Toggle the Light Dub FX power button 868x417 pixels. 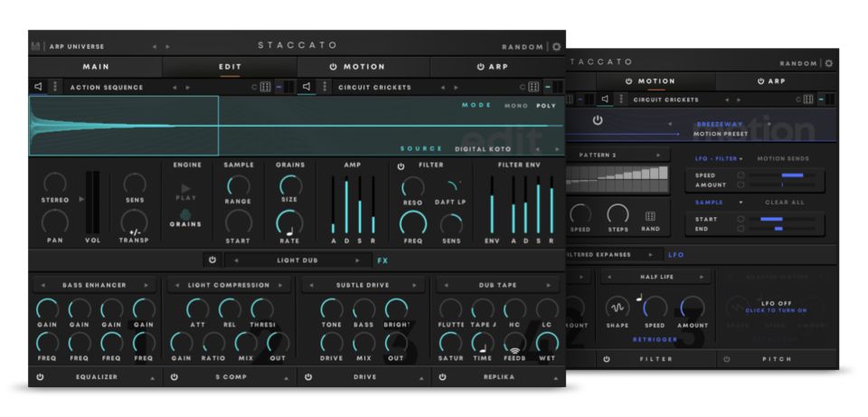(212, 260)
